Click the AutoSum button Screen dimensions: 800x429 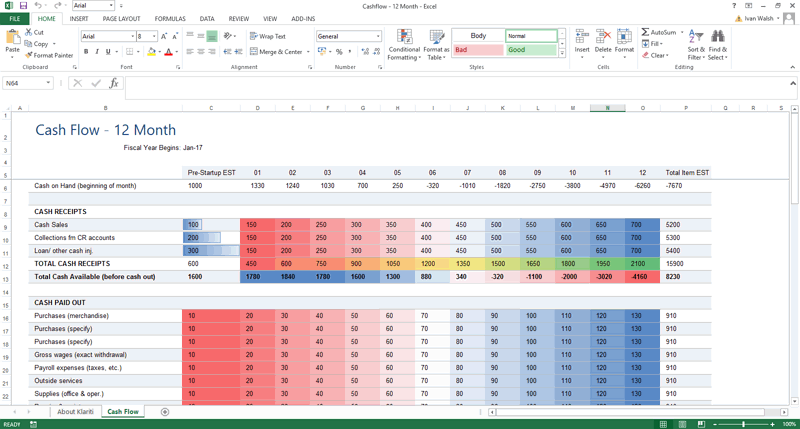coord(658,32)
